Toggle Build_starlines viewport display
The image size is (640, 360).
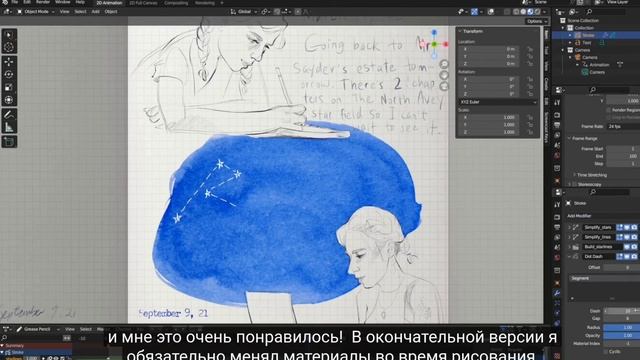(x=627, y=247)
